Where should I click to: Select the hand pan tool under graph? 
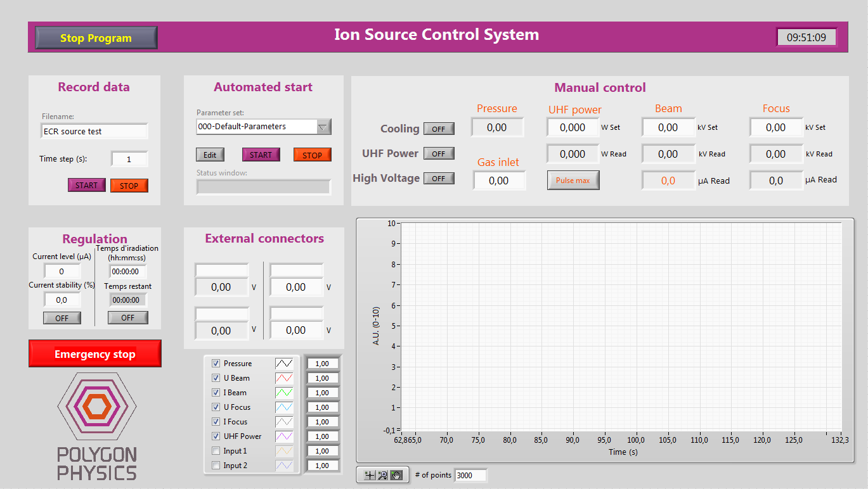(x=396, y=475)
